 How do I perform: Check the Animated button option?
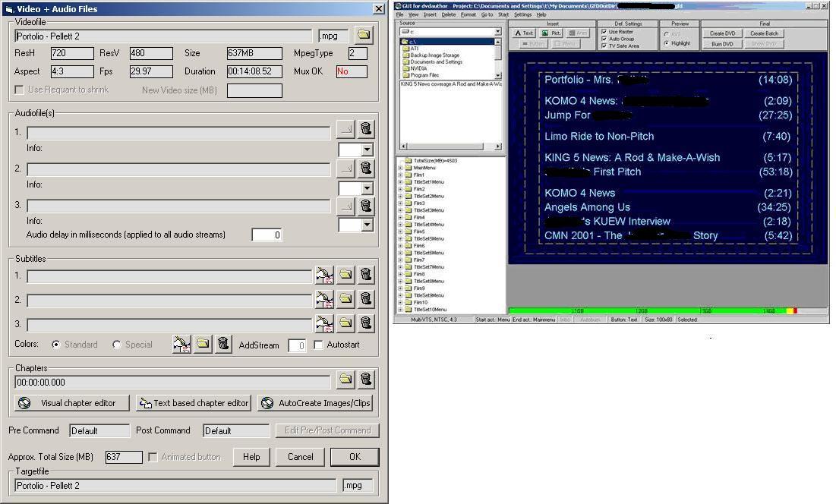(153, 457)
